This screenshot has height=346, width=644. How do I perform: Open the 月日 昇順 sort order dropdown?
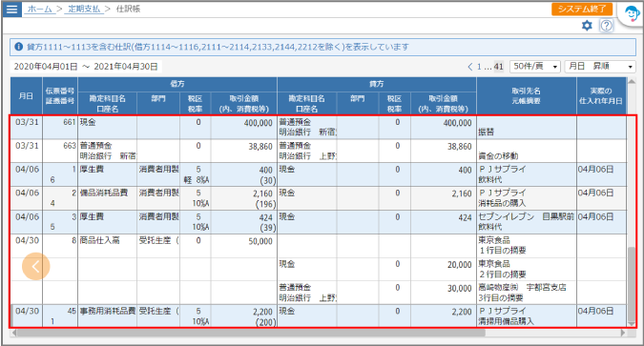[600, 67]
